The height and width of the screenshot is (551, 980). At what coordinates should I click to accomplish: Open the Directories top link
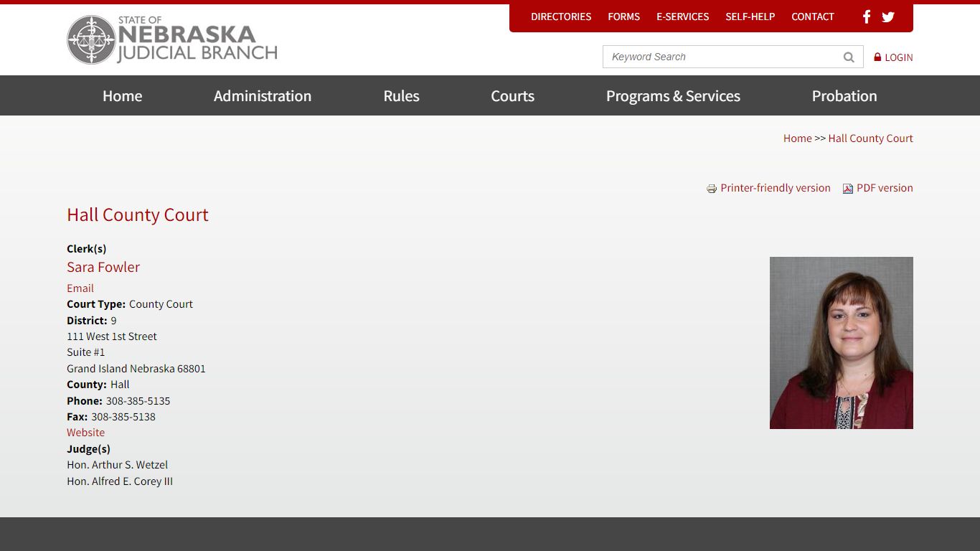[x=561, y=17]
